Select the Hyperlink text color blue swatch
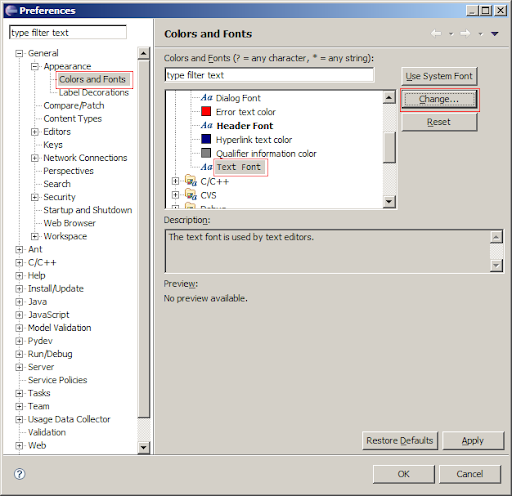 tap(206, 139)
